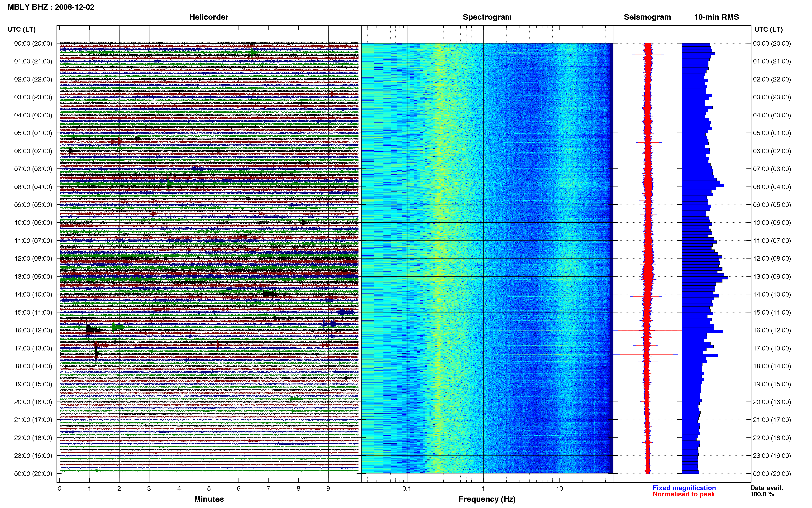Screen dimensions: 812x508
Task: Click right time label 10:00 (06:00)
Action: click(x=772, y=222)
